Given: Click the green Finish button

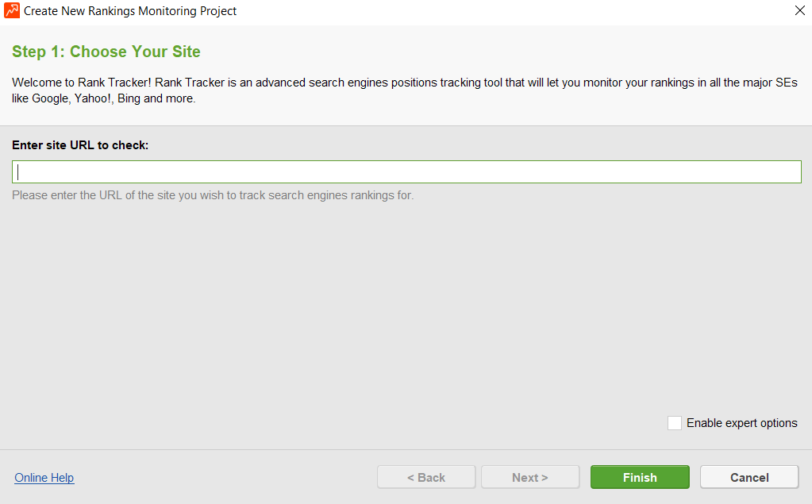Looking at the screenshot, I should click(x=640, y=478).
